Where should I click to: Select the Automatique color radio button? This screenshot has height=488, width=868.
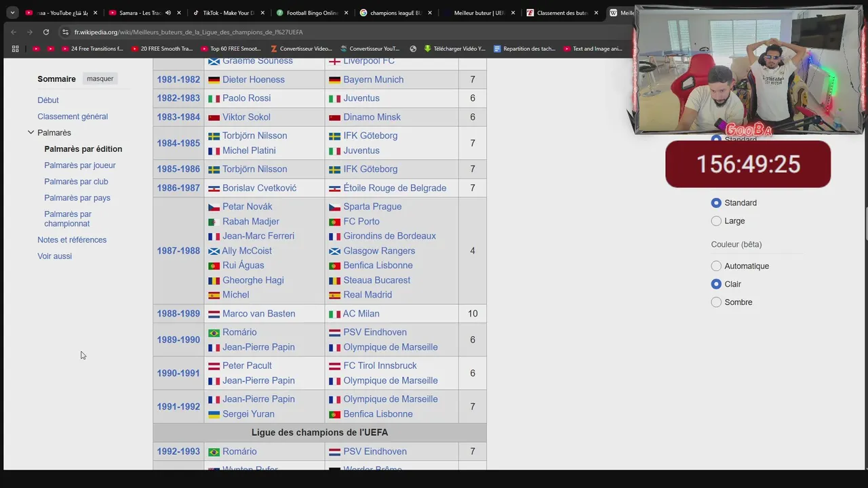[716, 266]
